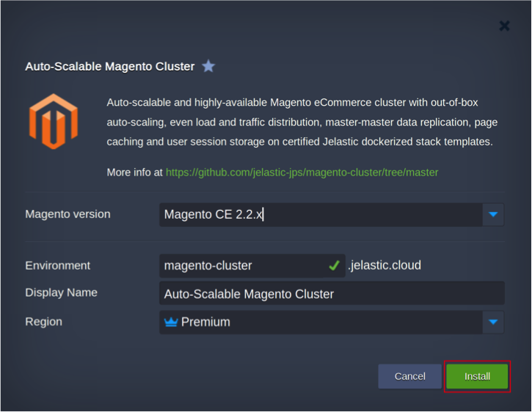This screenshot has height=412, width=532.
Task: Expand the Region dropdown arrow
Action: click(x=493, y=322)
